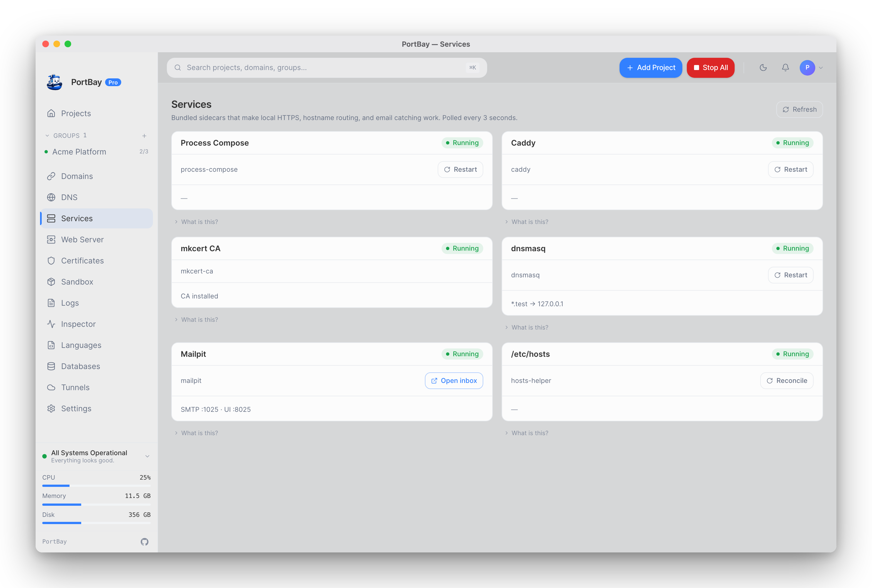Click the Logs document icon
The width and height of the screenshot is (872, 588).
pyautogui.click(x=51, y=303)
